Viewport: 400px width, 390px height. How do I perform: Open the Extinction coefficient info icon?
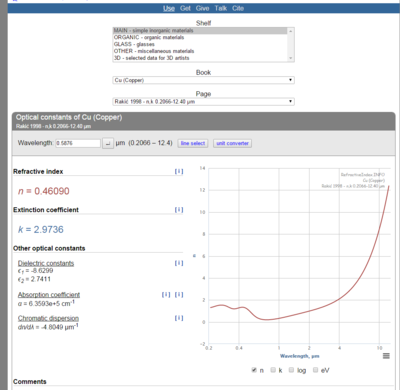pyautogui.click(x=179, y=210)
